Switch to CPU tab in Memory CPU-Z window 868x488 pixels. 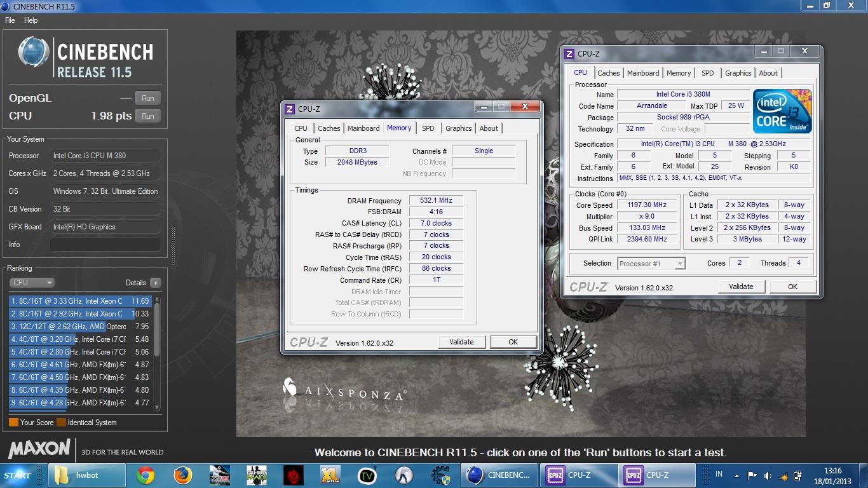click(301, 128)
